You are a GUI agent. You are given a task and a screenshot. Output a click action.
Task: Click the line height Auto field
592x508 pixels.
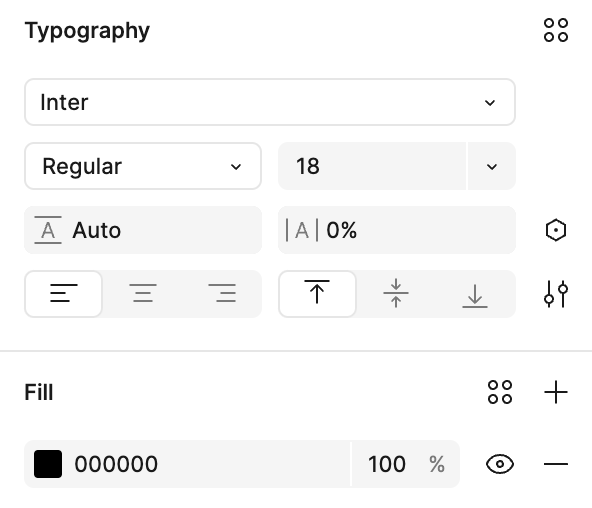point(143,230)
